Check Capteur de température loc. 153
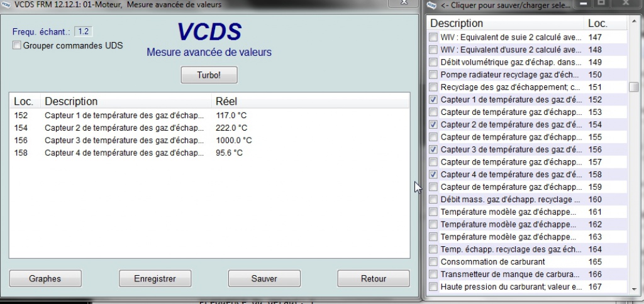Image resolution: width=644 pixels, height=304 pixels. tap(433, 112)
